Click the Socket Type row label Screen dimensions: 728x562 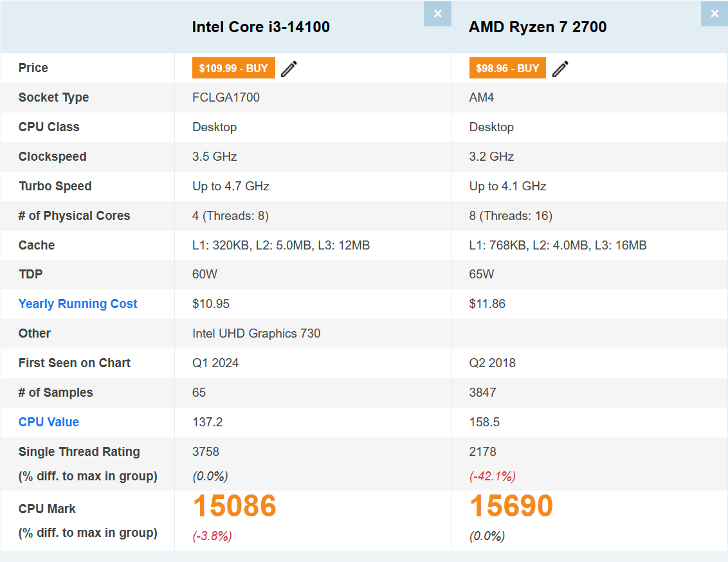pos(53,98)
